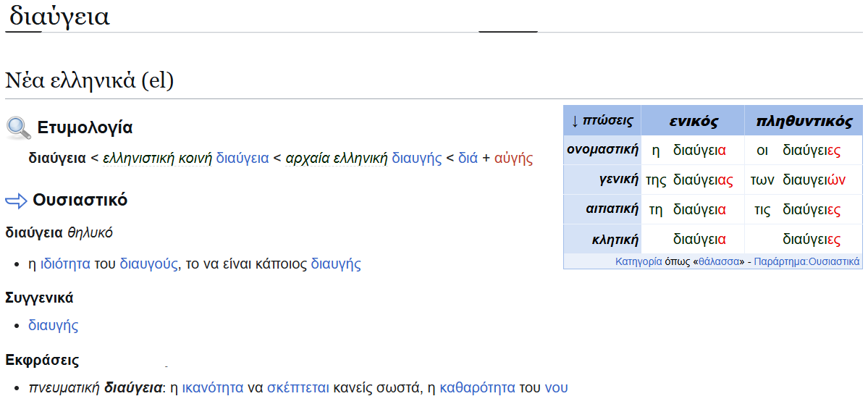Open the καθαρότητα link
The image size is (868, 404).
pyautogui.click(x=477, y=388)
